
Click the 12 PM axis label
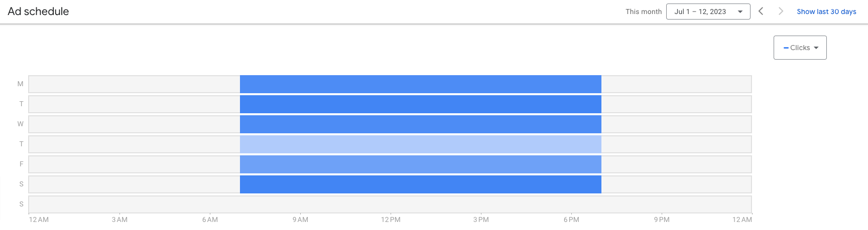point(391,219)
